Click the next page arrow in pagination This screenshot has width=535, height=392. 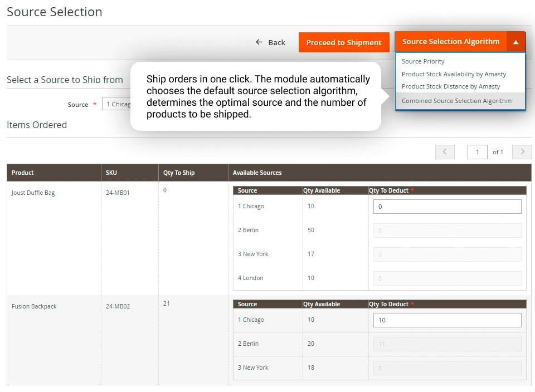(522, 151)
